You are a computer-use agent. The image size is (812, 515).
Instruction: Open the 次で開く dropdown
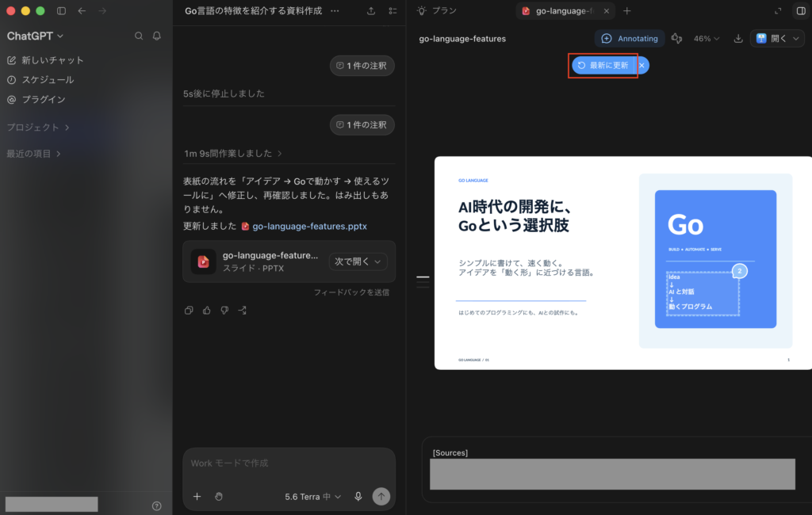358,261
